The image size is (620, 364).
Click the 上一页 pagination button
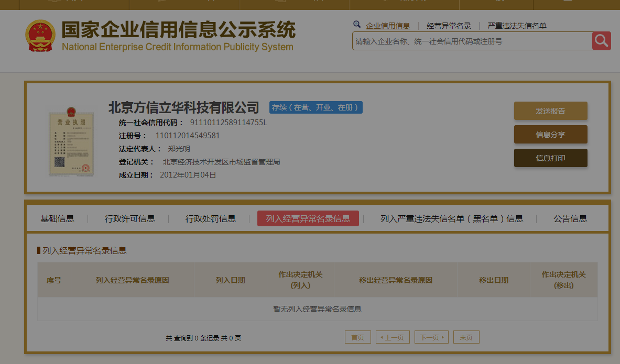point(393,337)
